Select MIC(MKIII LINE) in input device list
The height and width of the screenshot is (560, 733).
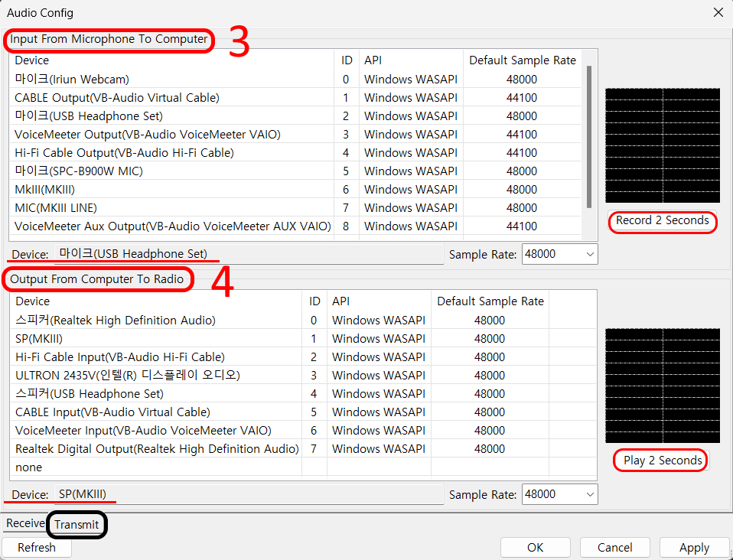tap(56, 208)
